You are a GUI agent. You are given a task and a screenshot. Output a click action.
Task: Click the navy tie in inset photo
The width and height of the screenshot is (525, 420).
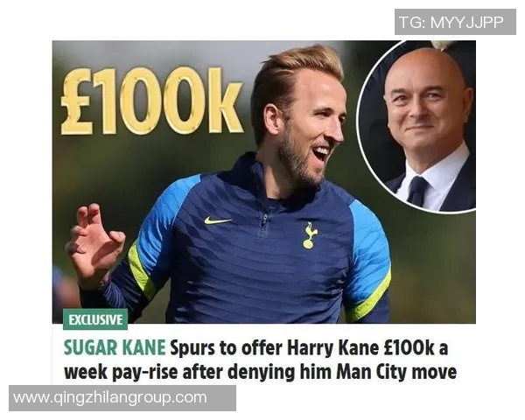point(417,190)
